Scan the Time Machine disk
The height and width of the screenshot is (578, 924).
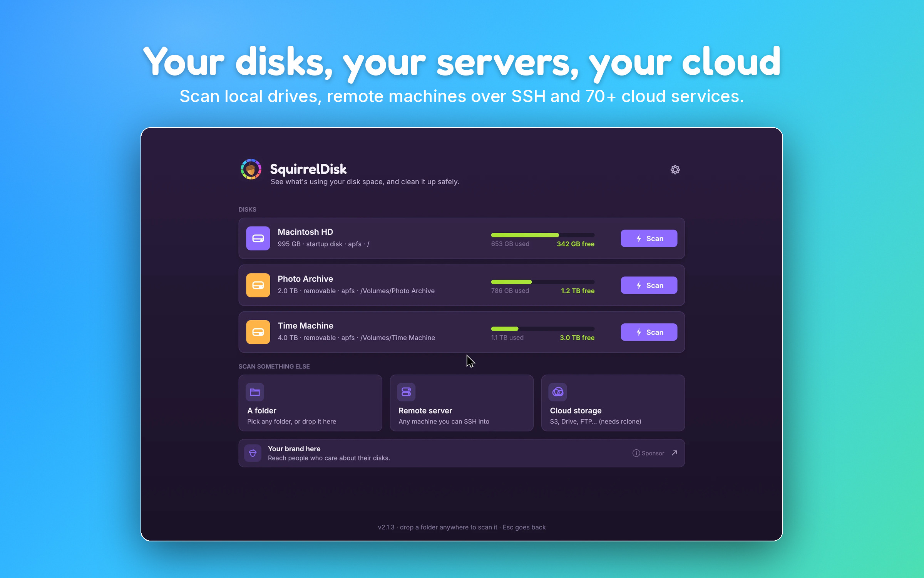pyautogui.click(x=649, y=332)
